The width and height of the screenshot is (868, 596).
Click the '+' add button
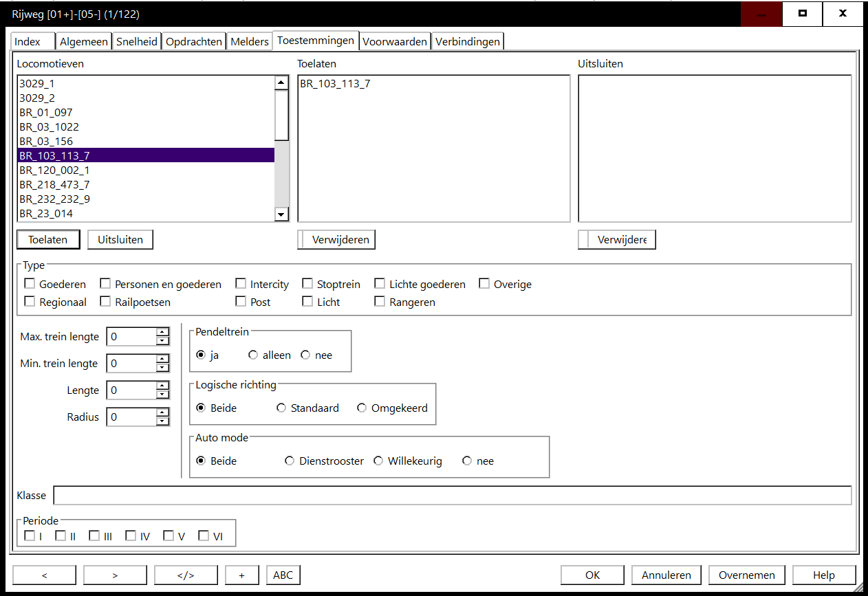[241, 575]
